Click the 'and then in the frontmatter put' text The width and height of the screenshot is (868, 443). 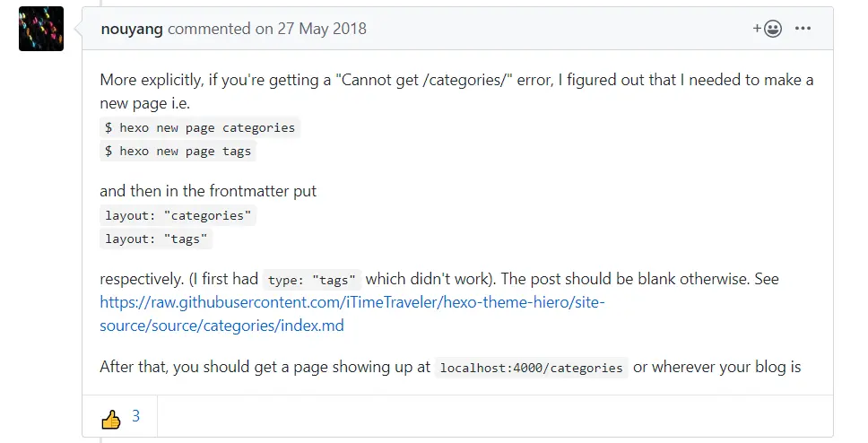(x=208, y=191)
